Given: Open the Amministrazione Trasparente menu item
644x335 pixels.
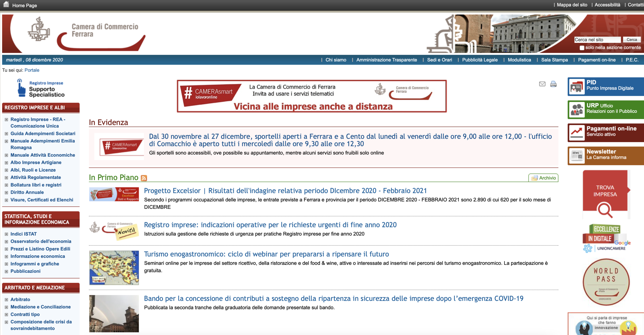Looking at the screenshot, I should [386, 60].
